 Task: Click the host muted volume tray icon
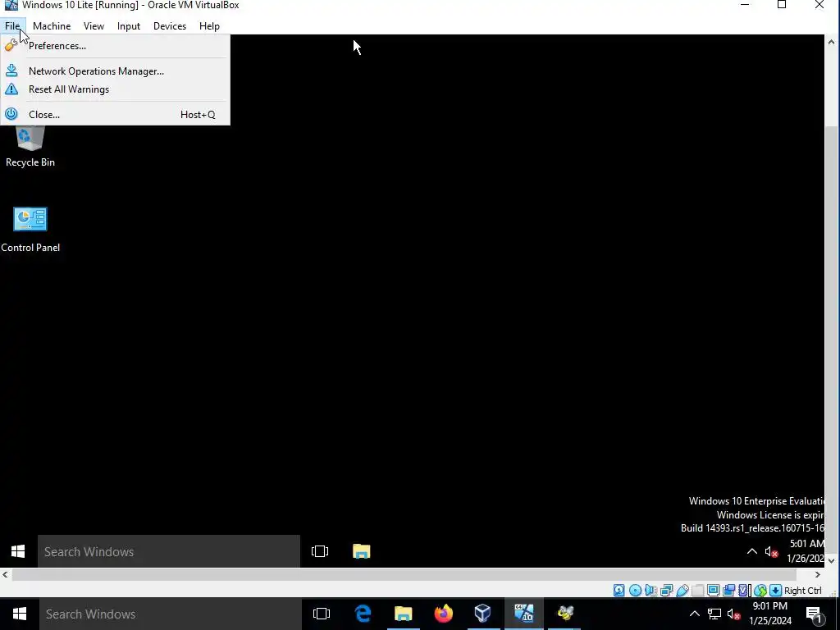click(734, 614)
